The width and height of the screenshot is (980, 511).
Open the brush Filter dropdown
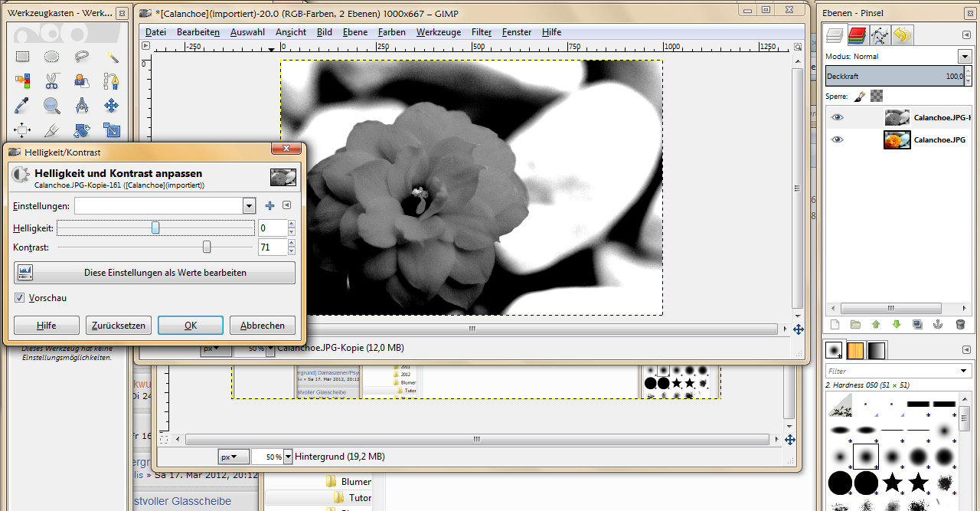(x=963, y=371)
